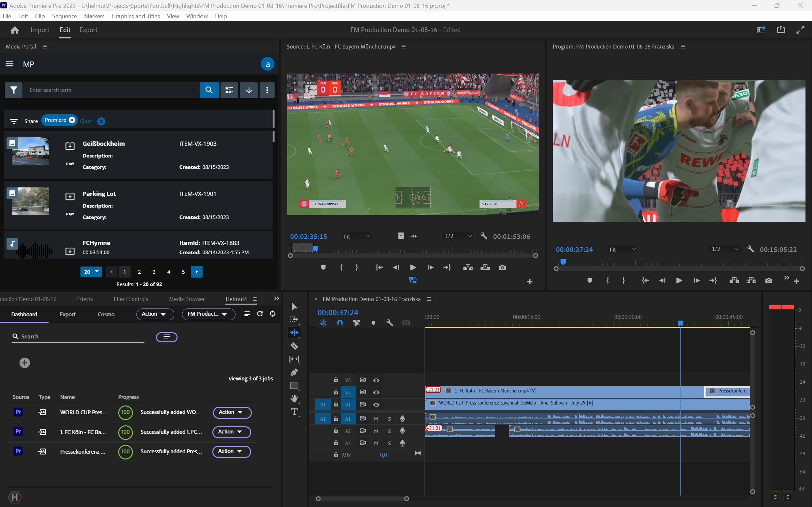Click Overwrite button in Source monitor

pos(485,267)
